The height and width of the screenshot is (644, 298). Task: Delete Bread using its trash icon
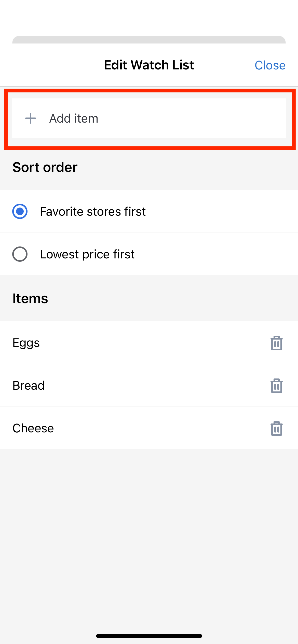pyautogui.click(x=277, y=386)
